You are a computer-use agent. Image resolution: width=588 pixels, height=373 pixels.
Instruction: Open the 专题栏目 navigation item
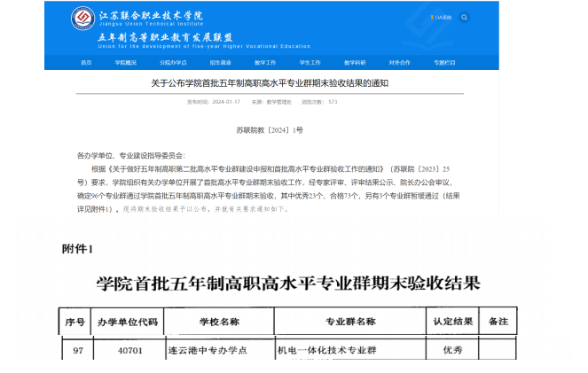point(444,63)
